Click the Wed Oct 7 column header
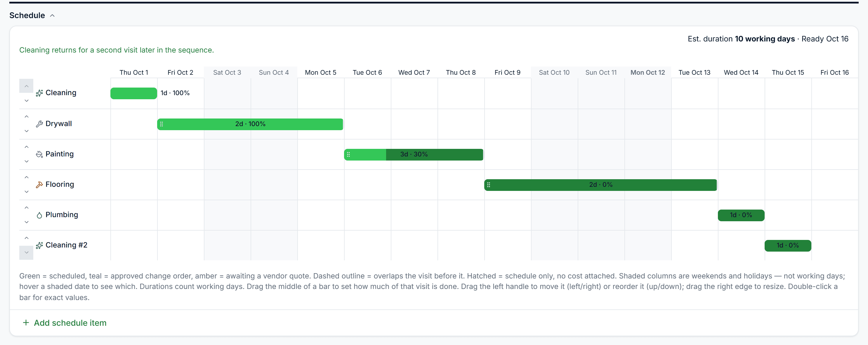Screen dimensions: 868x345 (414, 72)
